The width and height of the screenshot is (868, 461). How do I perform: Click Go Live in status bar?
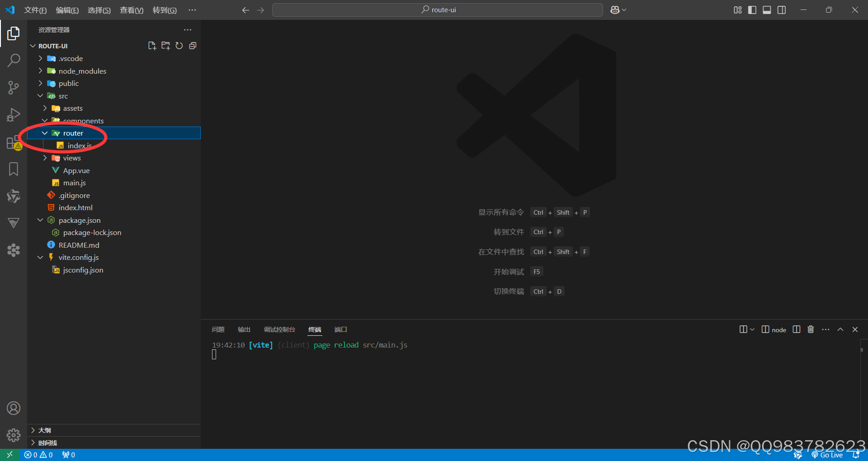point(827,455)
